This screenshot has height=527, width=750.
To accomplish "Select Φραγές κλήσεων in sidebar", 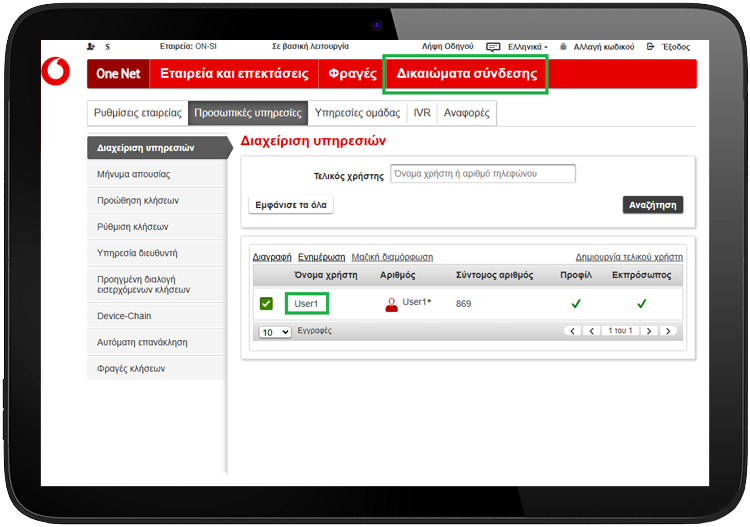I will [157, 369].
